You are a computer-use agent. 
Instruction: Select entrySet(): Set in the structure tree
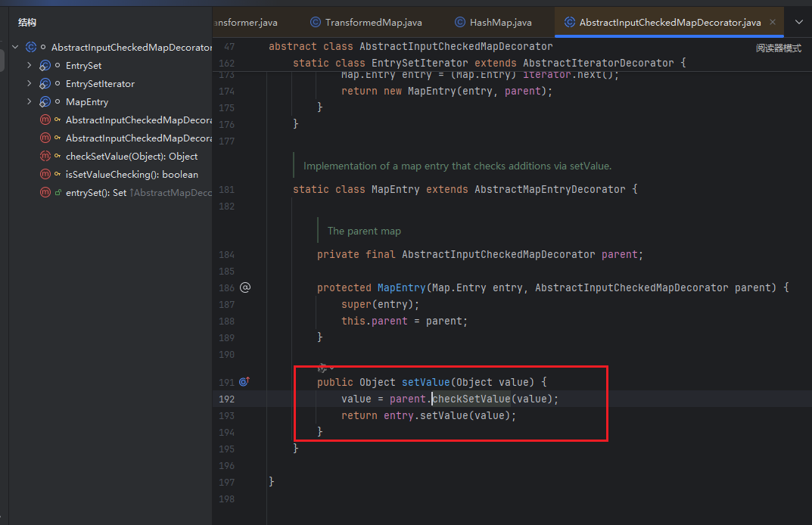tap(96, 193)
